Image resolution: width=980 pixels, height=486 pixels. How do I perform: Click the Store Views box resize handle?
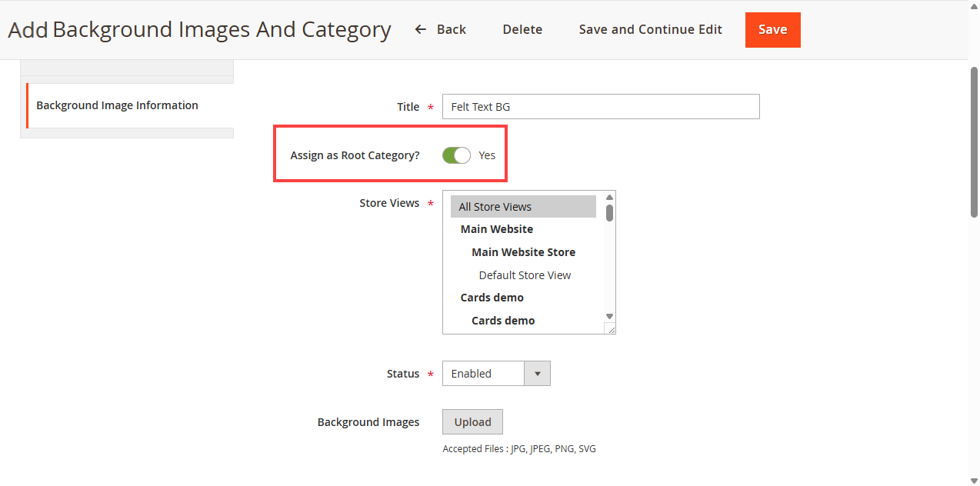612,330
